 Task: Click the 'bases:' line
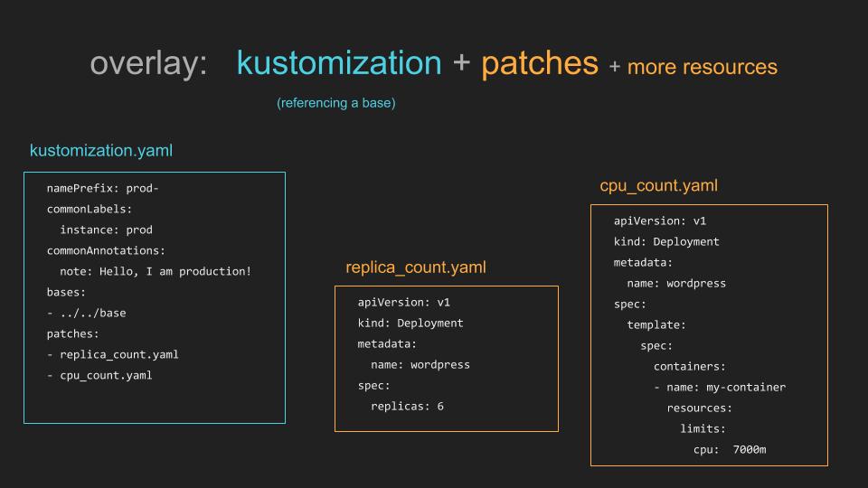[66, 292]
